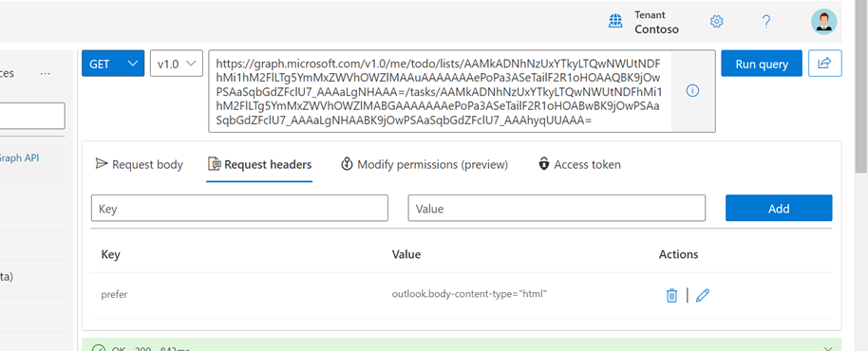Image resolution: width=868 pixels, height=351 pixels.
Task: Open the Access token tab
Action: pos(579,164)
